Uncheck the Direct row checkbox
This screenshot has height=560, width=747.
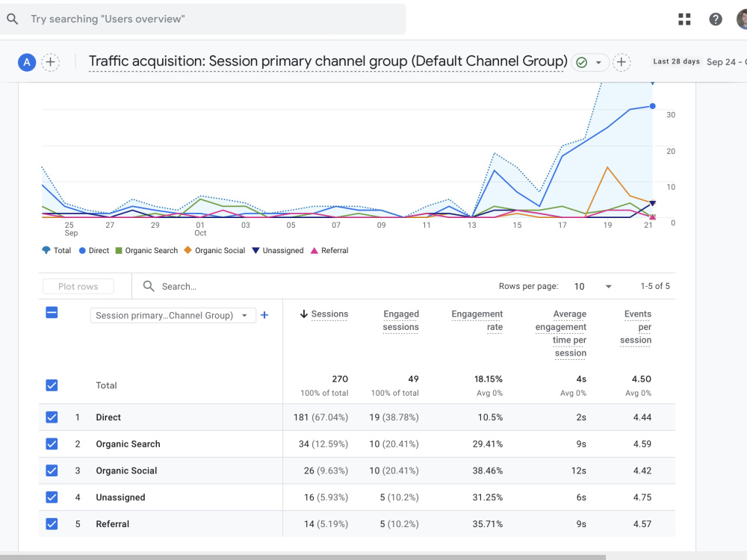click(x=52, y=417)
